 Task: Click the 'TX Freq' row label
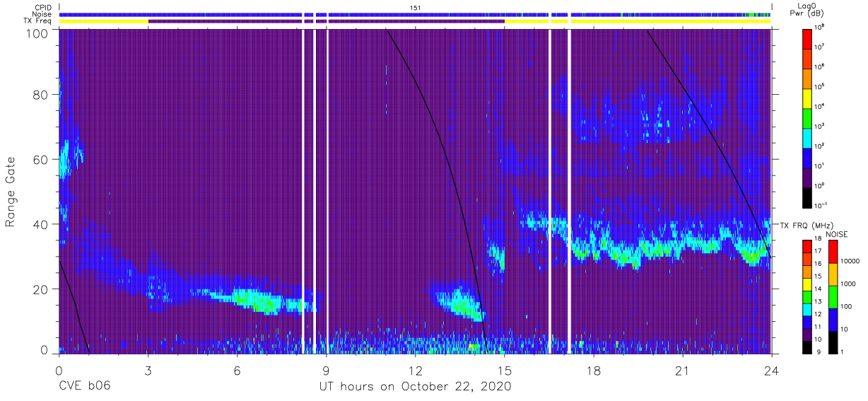pos(38,21)
